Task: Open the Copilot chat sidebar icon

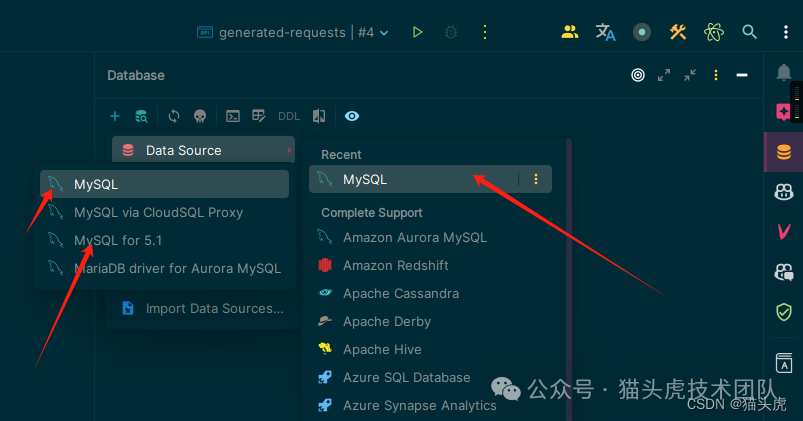Action: click(x=784, y=271)
